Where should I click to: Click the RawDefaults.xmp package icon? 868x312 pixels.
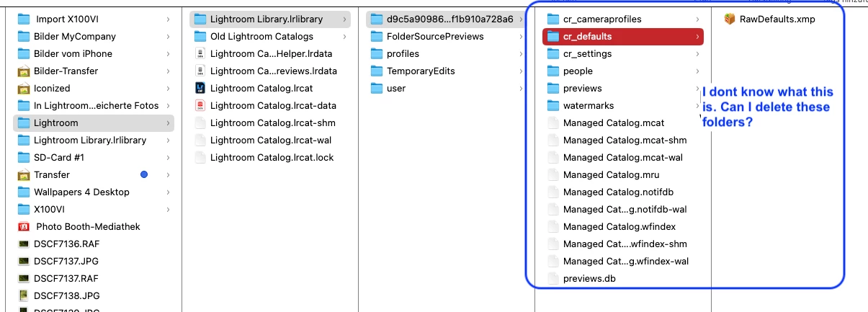(730, 19)
